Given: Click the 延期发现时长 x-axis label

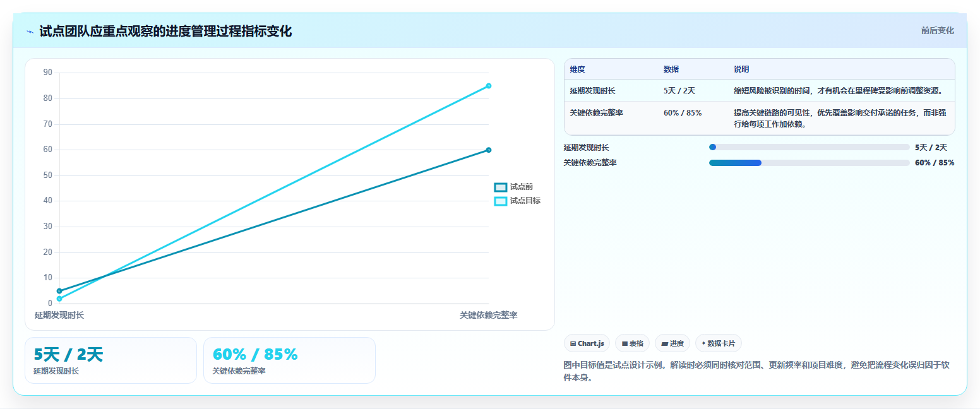Looking at the screenshot, I should click(x=59, y=315).
